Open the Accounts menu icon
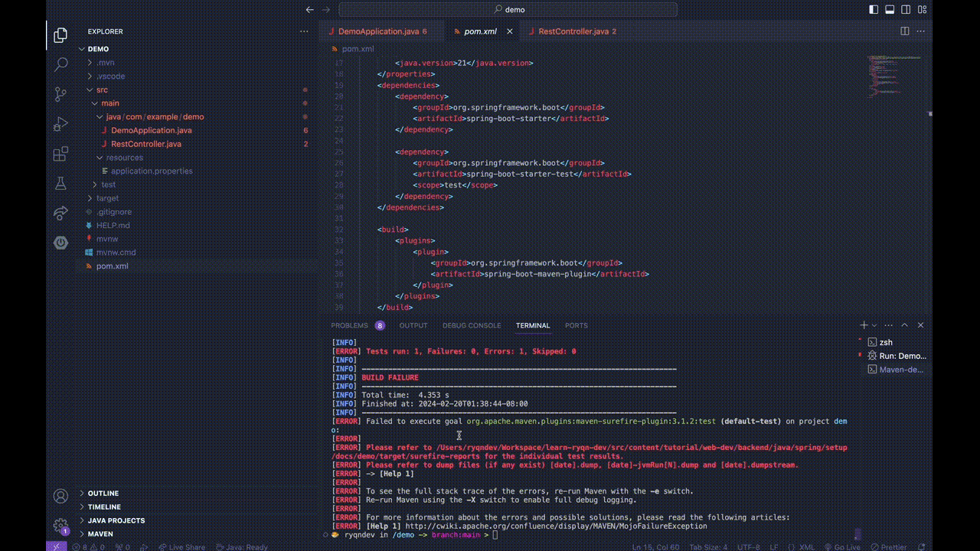 [x=60, y=496]
